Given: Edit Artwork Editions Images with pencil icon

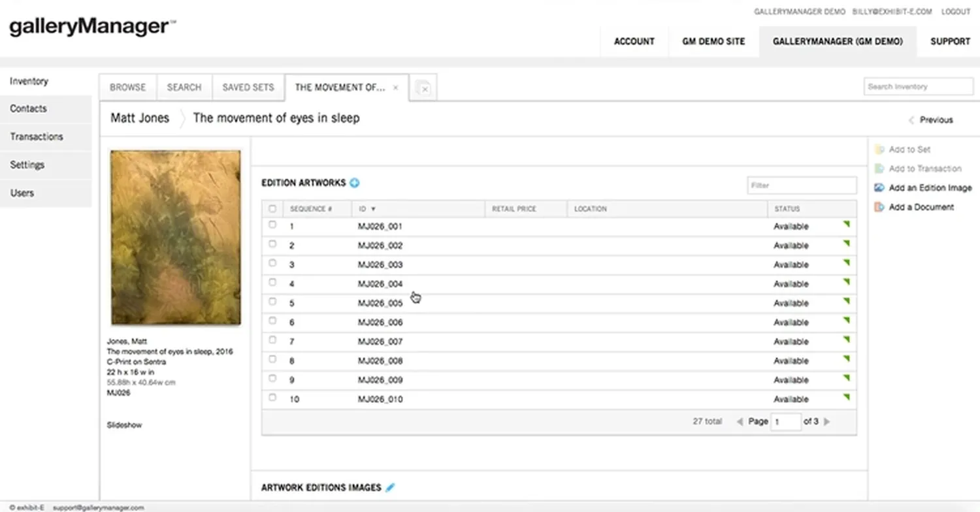Looking at the screenshot, I should pyautogui.click(x=391, y=487).
